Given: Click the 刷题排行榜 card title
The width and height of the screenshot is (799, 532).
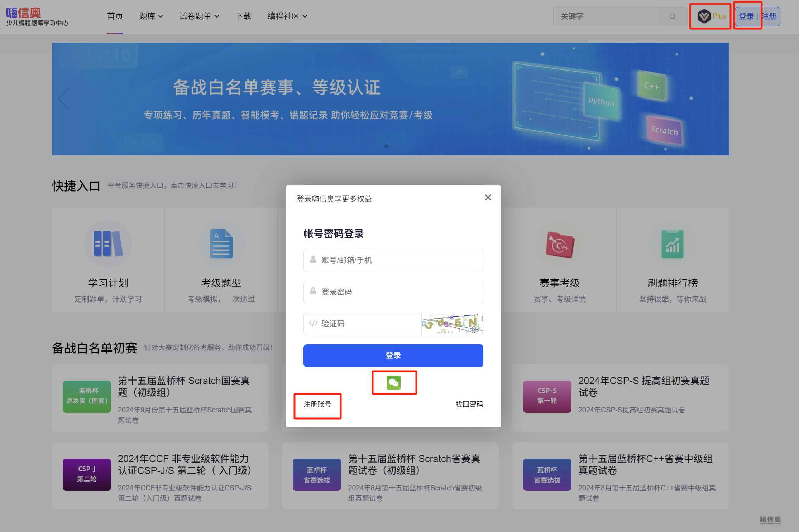Looking at the screenshot, I should 673,283.
